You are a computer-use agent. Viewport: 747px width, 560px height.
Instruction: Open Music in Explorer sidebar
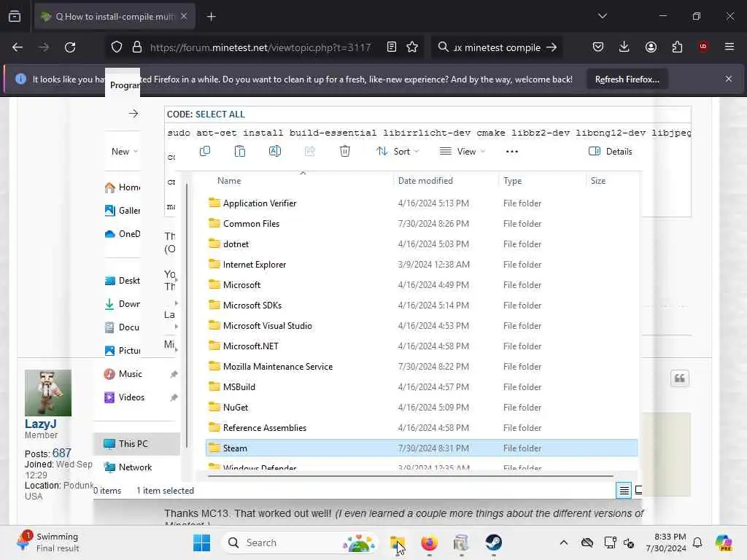(x=123, y=374)
